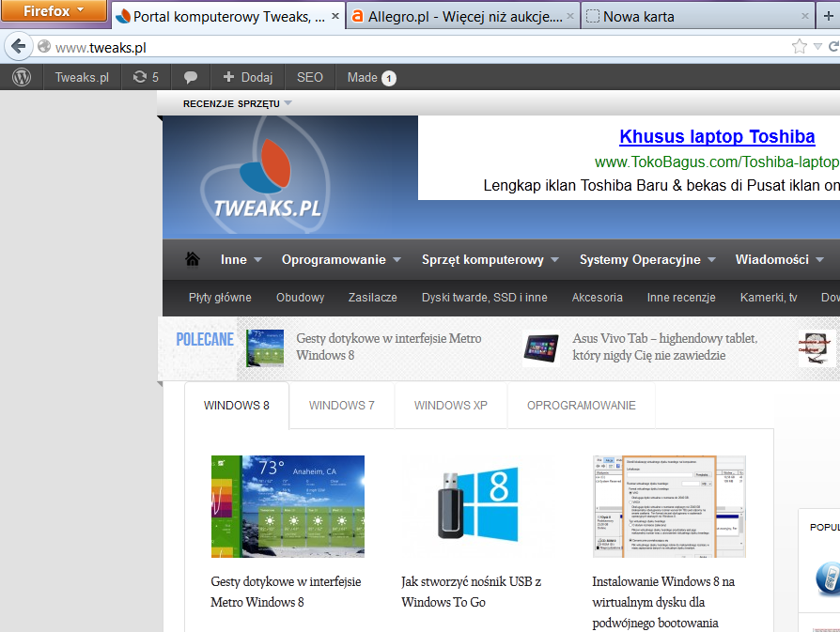Go to homepage via the house icon
The width and height of the screenshot is (840, 632).
(x=193, y=259)
